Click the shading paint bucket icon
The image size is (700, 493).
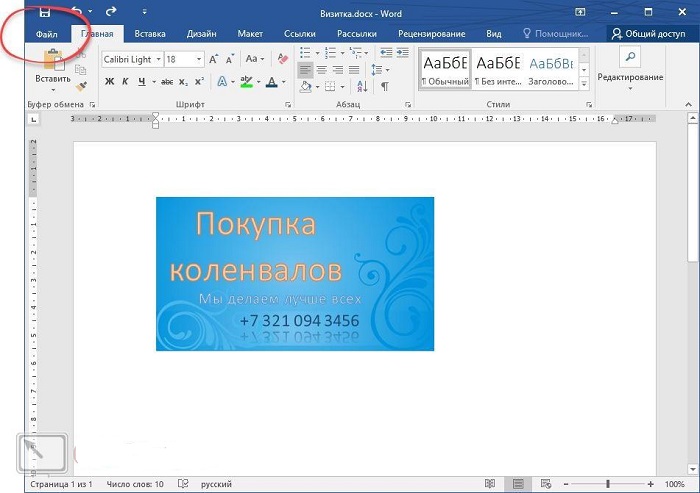click(306, 87)
